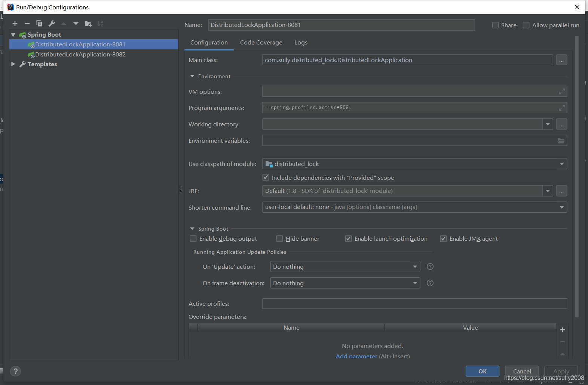This screenshot has width=588, height=385.
Task: Expand the VM options field
Action: tap(562, 92)
